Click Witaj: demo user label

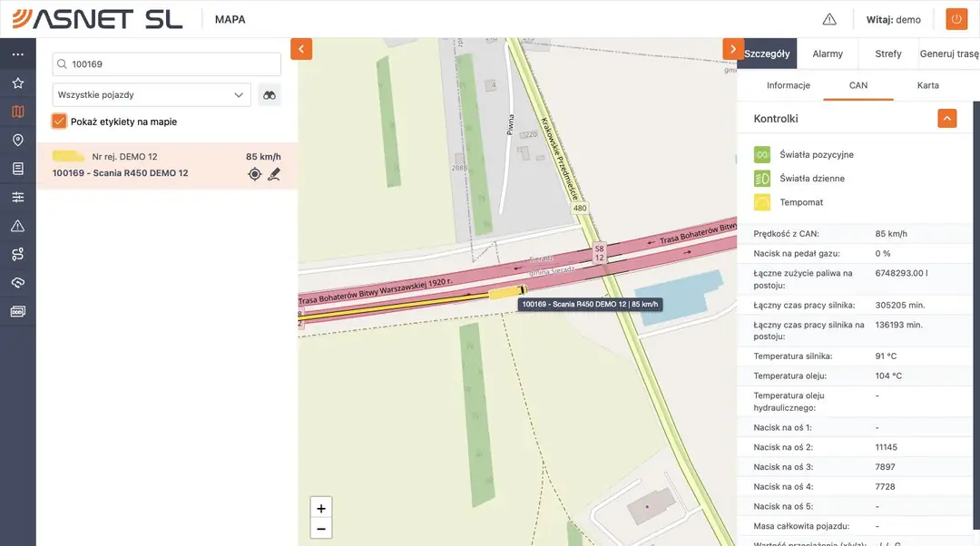pyautogui.click(x=893, y=19)
